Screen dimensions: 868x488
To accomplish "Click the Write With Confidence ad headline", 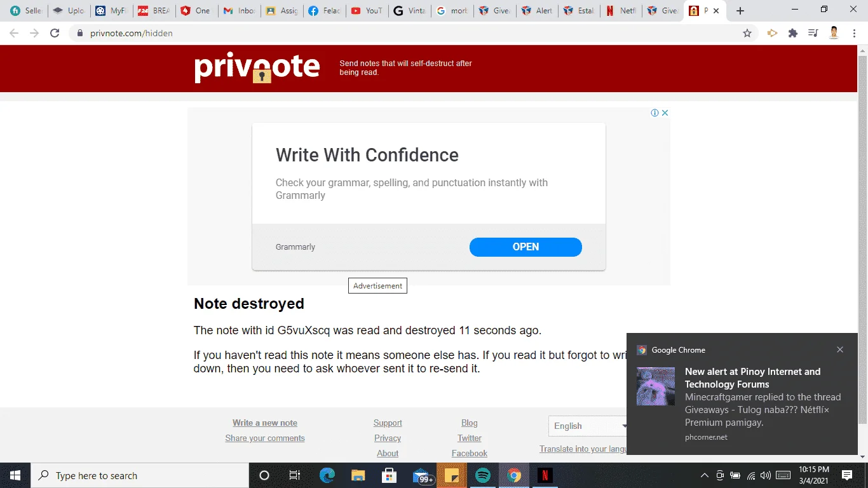I will tap(367, 155).
